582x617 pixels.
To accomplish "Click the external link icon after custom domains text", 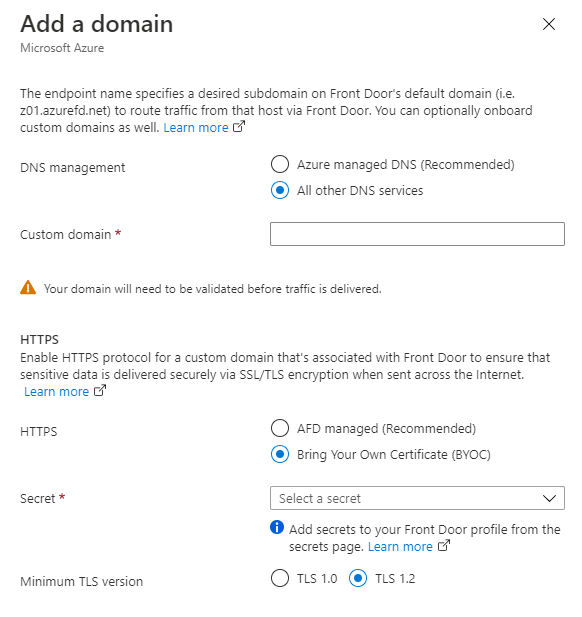I will tap(239, 127).
